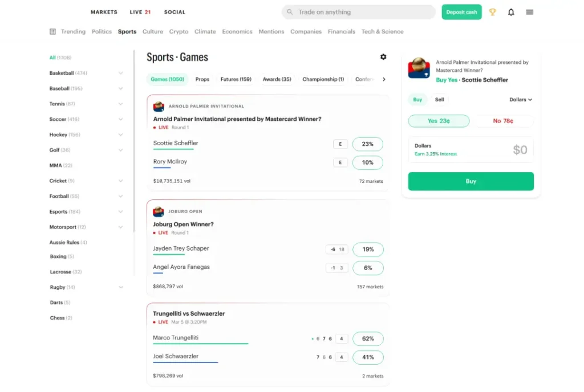This screenshot has width=584, height=392.
Task: Open Trungelliti vs Schwaerzler match title
Action: [188, 313]
